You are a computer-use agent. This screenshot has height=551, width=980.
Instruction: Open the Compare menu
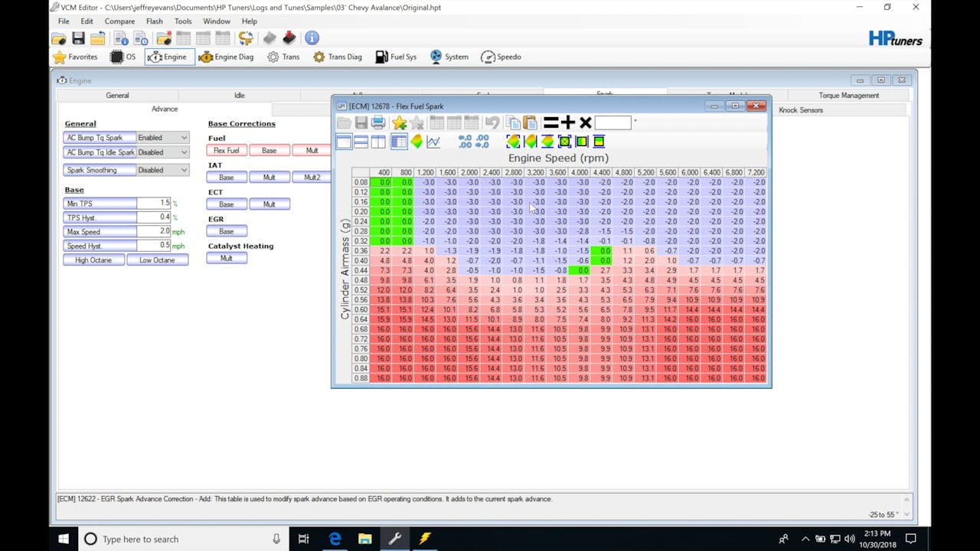point(119,21)
